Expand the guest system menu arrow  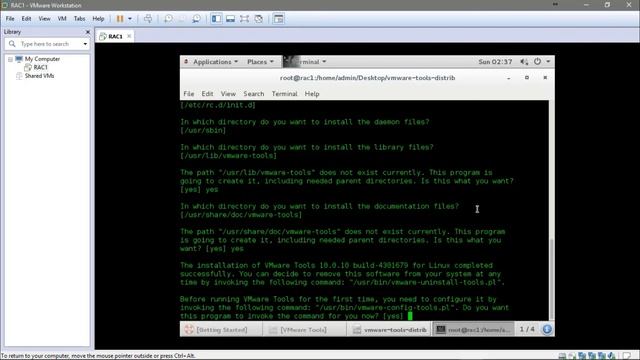[x=548, y=62]
